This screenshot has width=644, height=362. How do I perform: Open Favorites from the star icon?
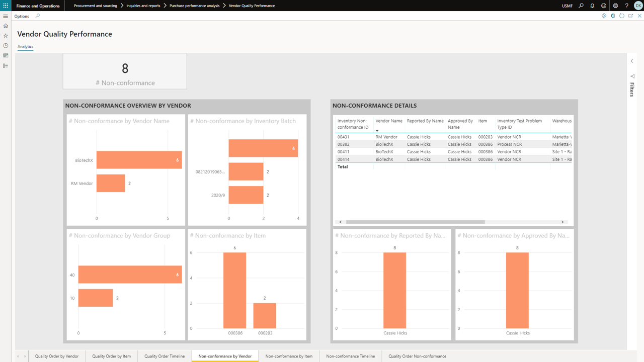pos(5,35)
